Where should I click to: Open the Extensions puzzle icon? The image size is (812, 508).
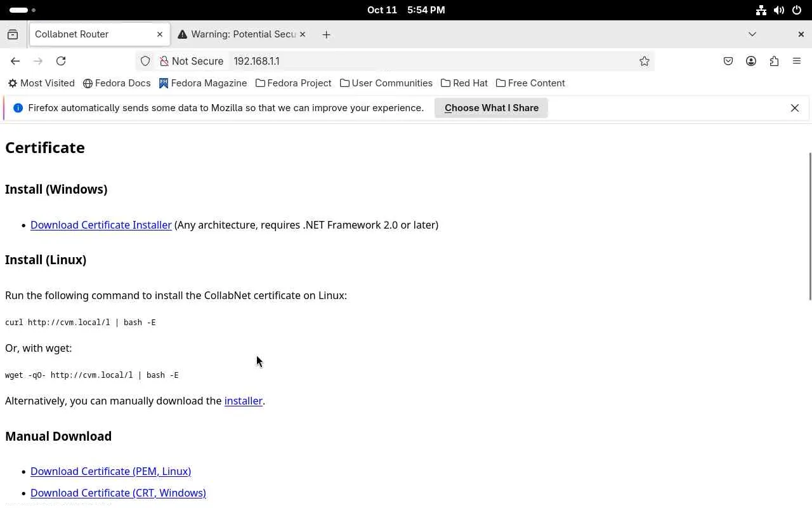click(x=774, y=61)
